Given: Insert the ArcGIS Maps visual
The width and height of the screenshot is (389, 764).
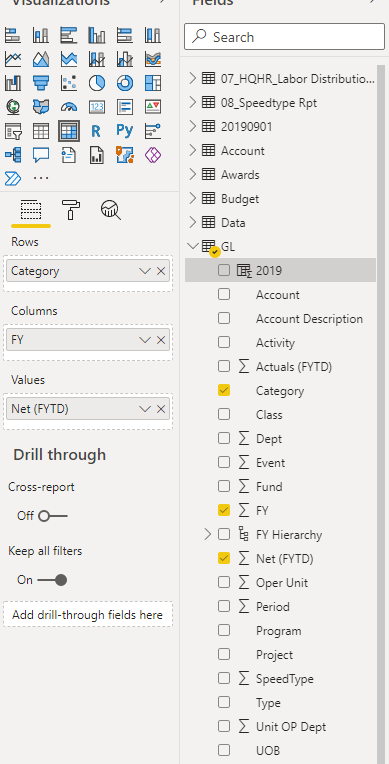Looking at the screenshot, I should pos(125,155).
